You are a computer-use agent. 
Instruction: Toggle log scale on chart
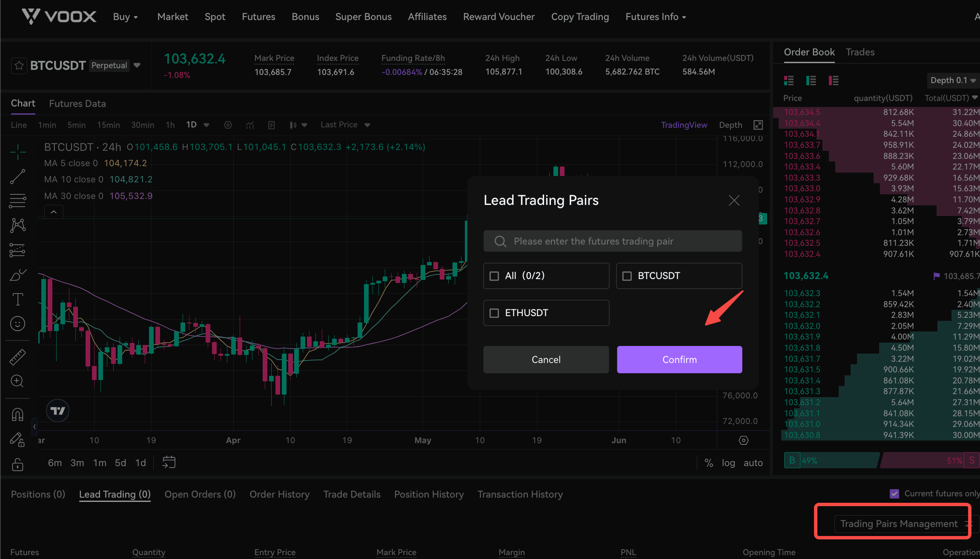pos(728,463)
